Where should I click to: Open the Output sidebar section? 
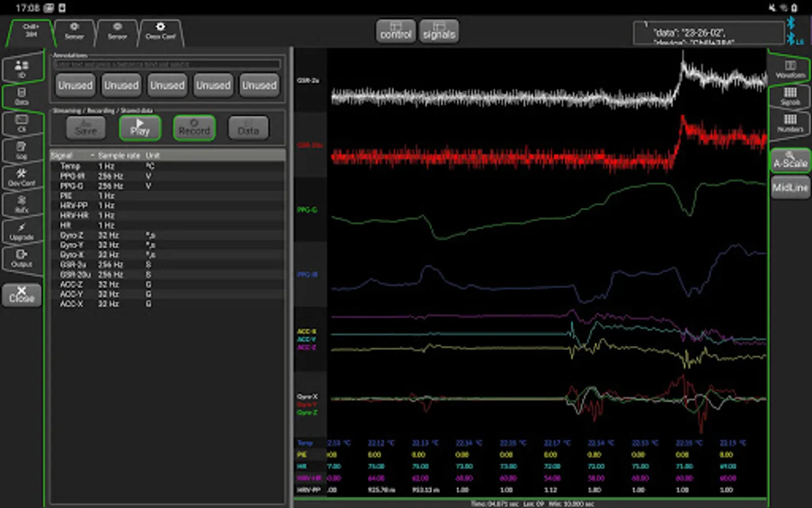[x=21, y=258]
